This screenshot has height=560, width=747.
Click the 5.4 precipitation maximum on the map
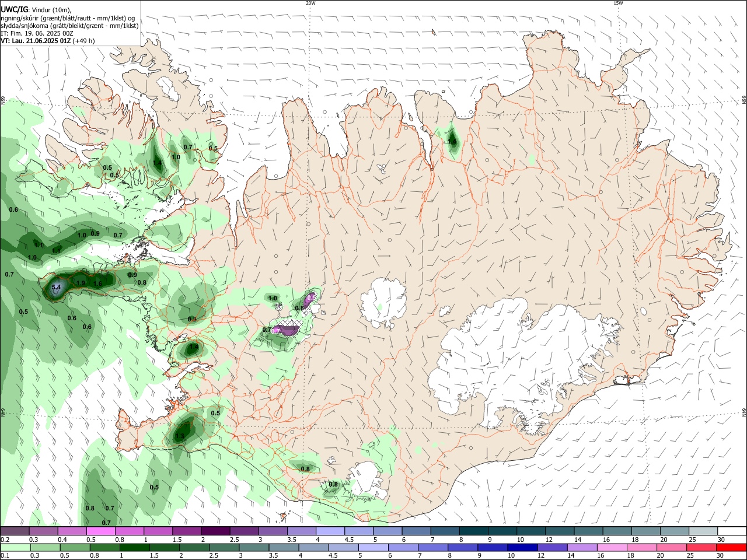pyautogui.click(x=57, y=288)
